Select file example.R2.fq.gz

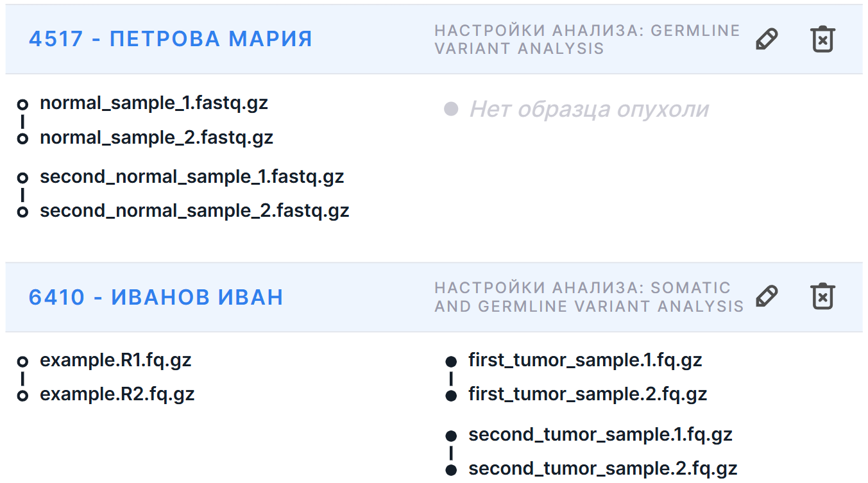tap(117, 394)
